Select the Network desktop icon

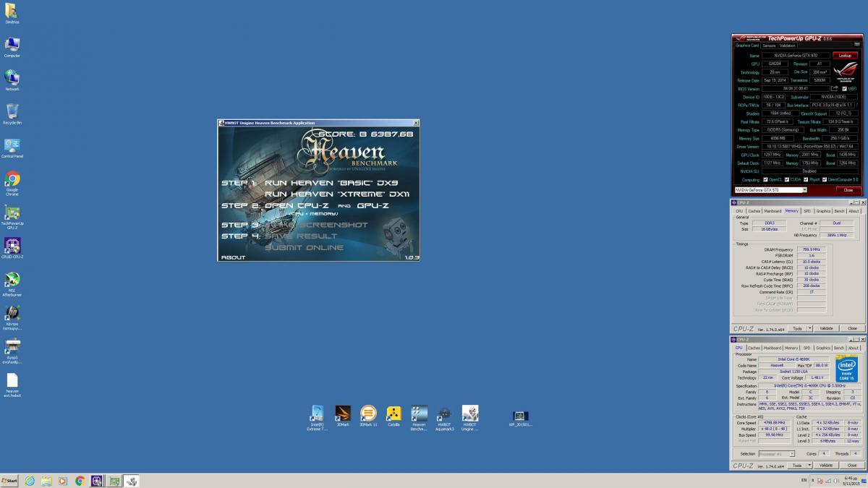click(12, 80)
